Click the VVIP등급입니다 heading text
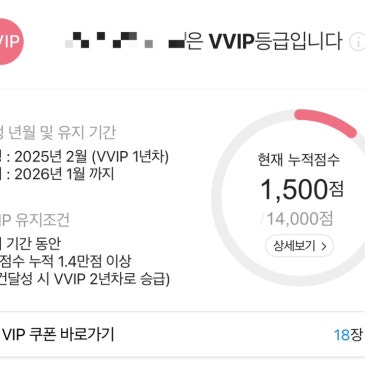 (275, 41)
